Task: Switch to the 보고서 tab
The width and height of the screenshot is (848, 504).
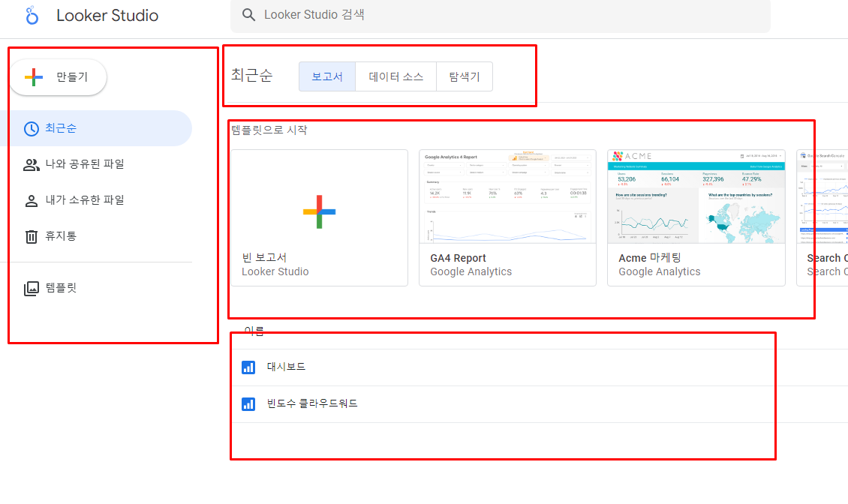Action: tap(327, 76)
